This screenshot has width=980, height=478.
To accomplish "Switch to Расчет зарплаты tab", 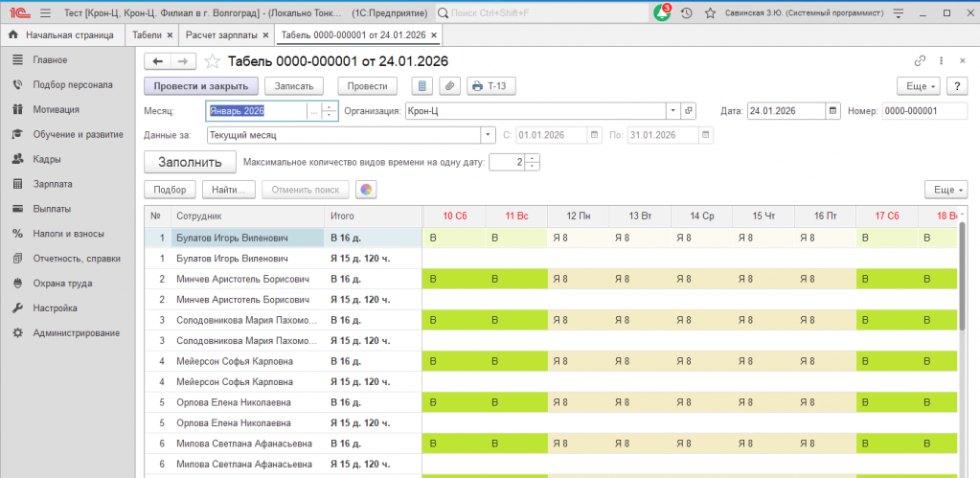I will click(x=222, y=35).
